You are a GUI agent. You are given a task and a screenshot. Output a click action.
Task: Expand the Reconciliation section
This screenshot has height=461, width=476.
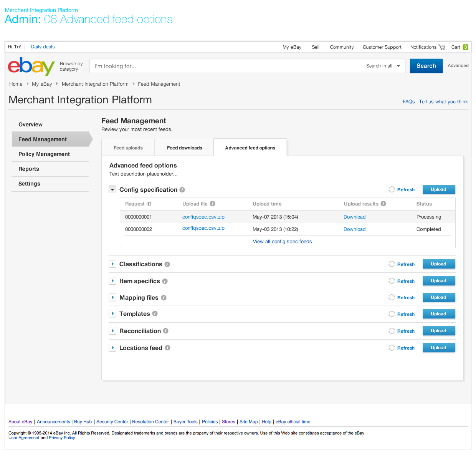112,331
